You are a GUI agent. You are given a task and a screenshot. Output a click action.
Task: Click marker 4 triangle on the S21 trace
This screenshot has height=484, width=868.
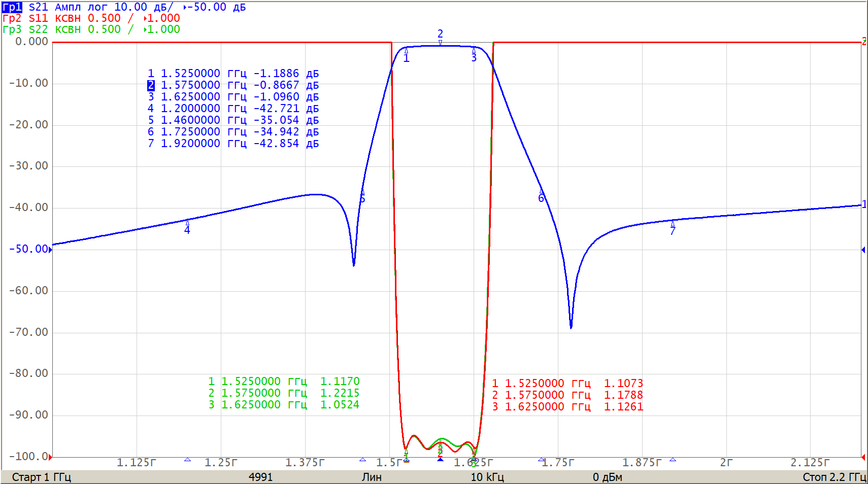tap(187, 222)
